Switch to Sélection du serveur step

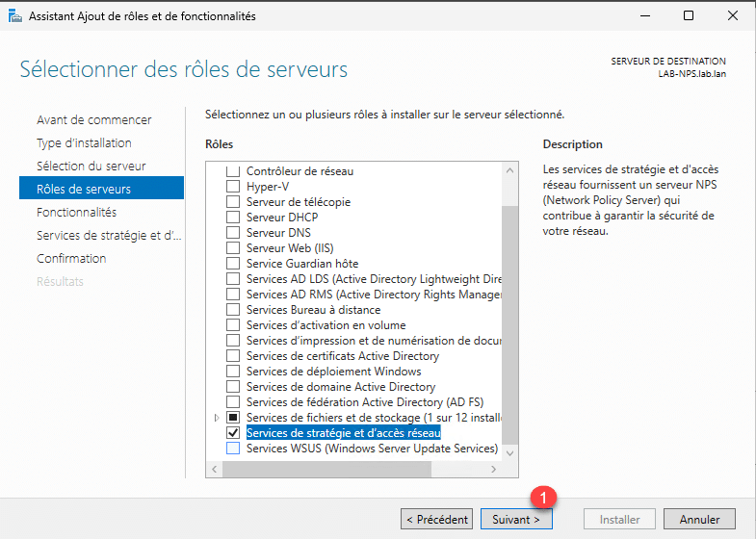click(x=91, y=167)
